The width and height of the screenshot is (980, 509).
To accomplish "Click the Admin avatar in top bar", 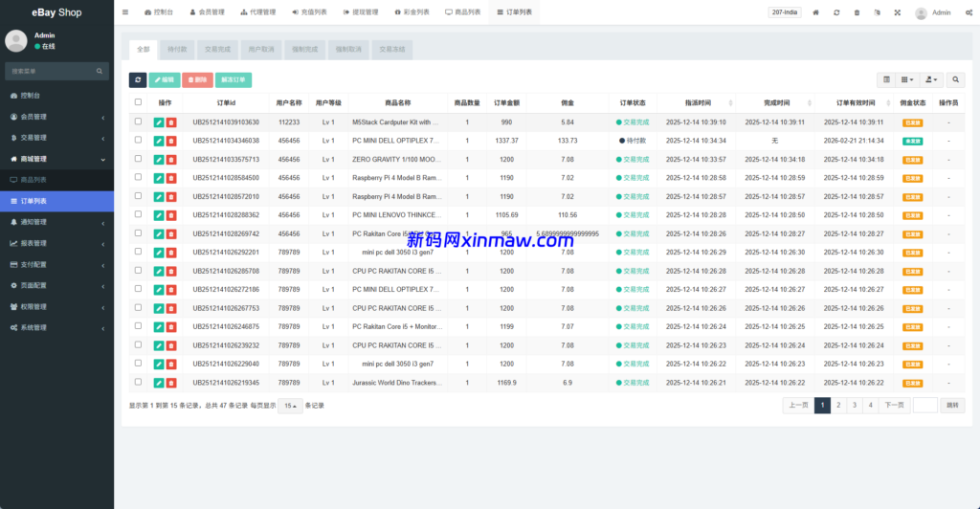I will [921, 13].
